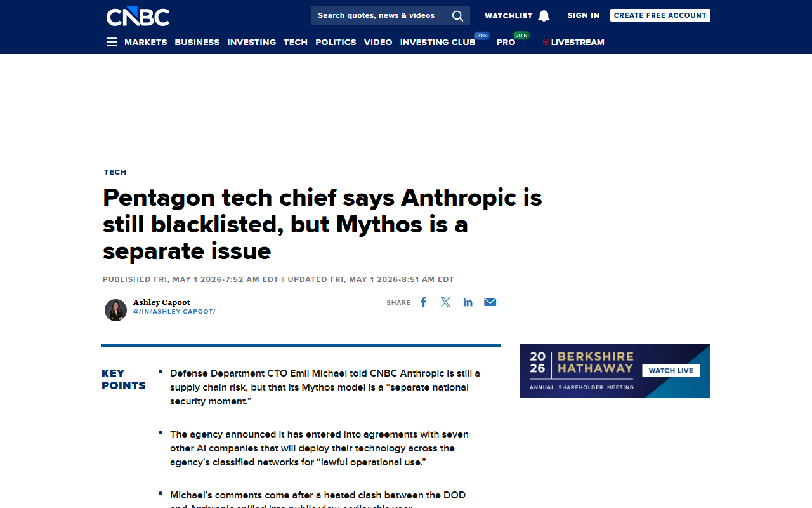This screenshot has height=508, width=812.
Task: Open the Politics menu
Action: [x=336, y=42]
